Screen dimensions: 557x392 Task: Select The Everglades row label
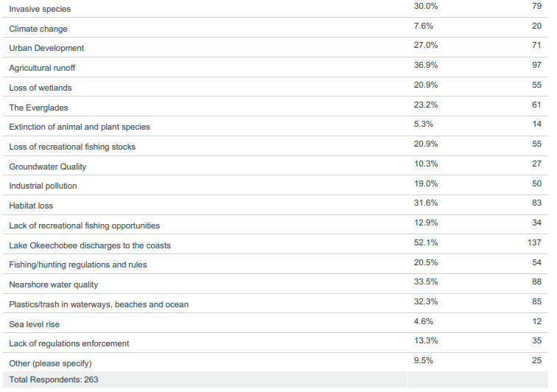pyautogui.click(x=38, y=108)
